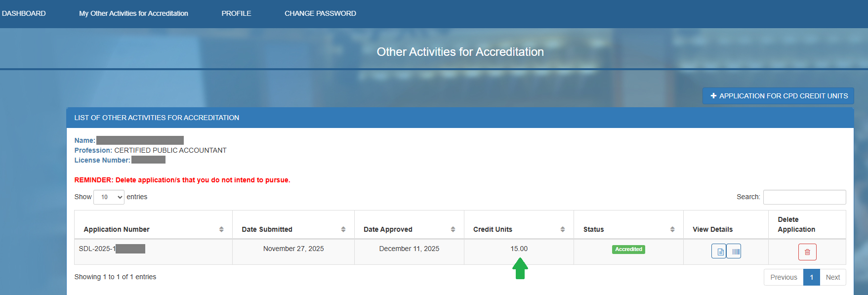Select page 1 in pagination
Viewport: 868px width, 295px height.
click(811, 277)
